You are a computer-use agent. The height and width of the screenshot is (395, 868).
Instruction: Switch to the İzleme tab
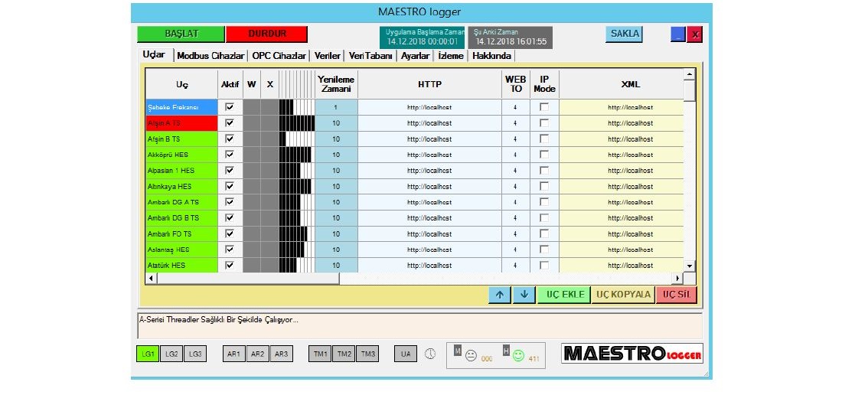[x=451, y=56]
